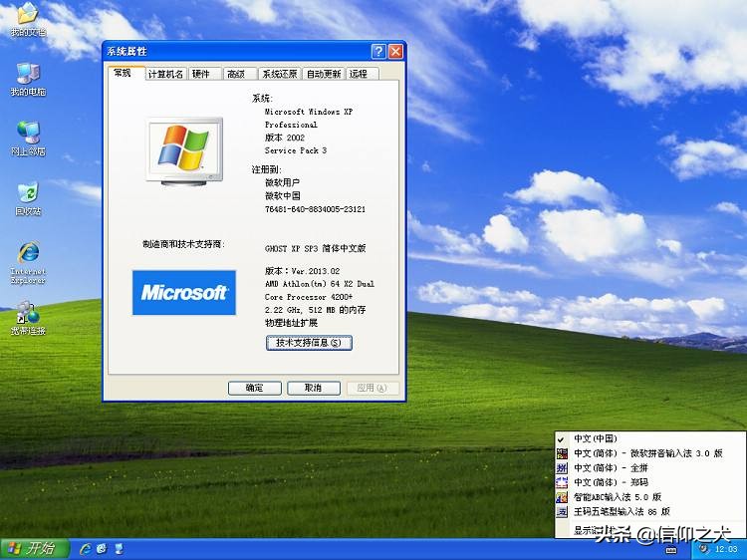Click the second blue Quick Launch icon
This screenshot has height=560, width=747.
102,549
